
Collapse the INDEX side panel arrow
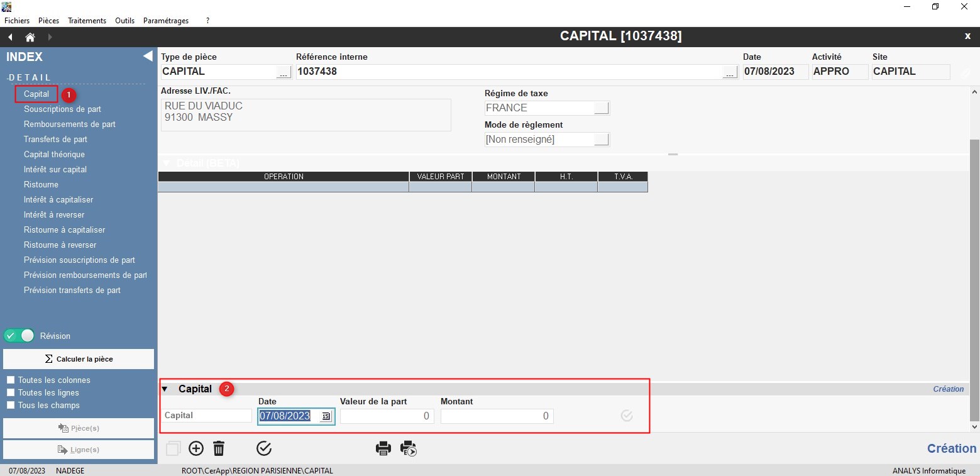click(148, 57)
